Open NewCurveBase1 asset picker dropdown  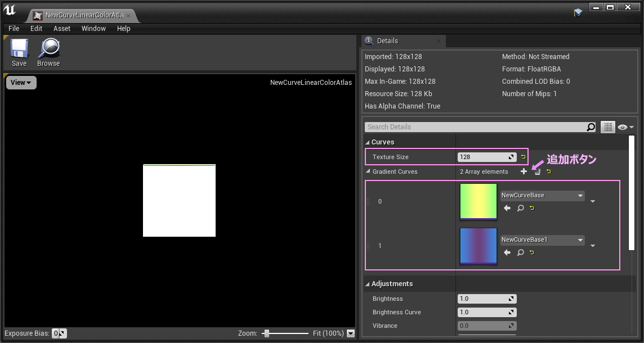coord(542,240)
